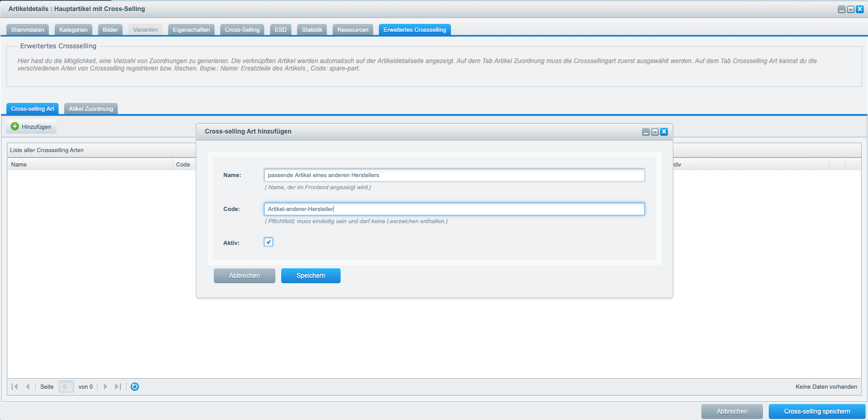Maximize the Cross-selling Art hinzufügen dialog
868x420 pixels.
(x=655, y=132)
